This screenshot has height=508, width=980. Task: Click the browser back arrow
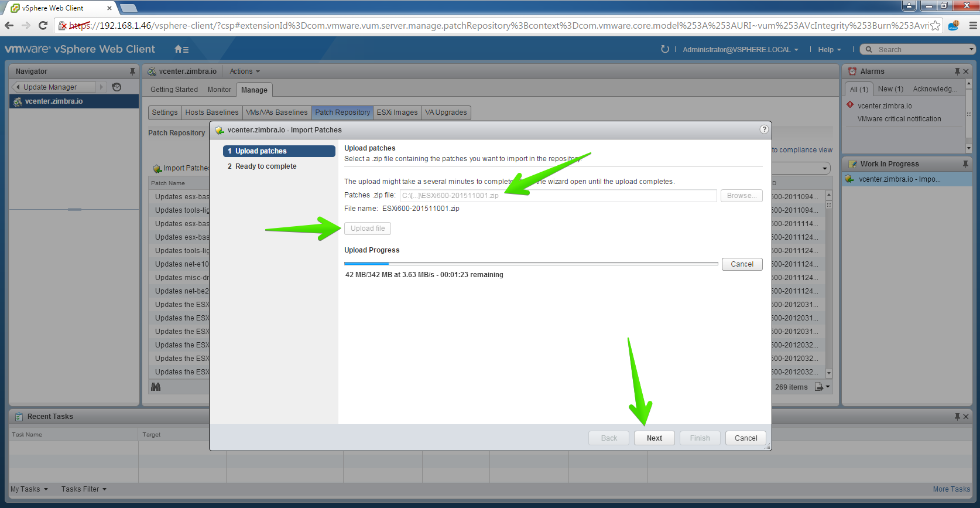pyautogui.click(x=9, y=25)
